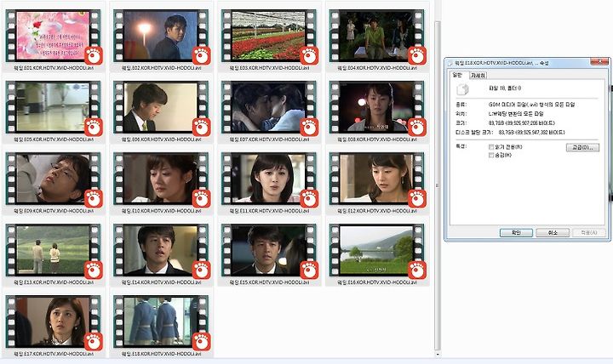Select the 웨딩.E10 video file thumbnail
The width and height of the screenshot is (613, 364).
coord(162,179)
